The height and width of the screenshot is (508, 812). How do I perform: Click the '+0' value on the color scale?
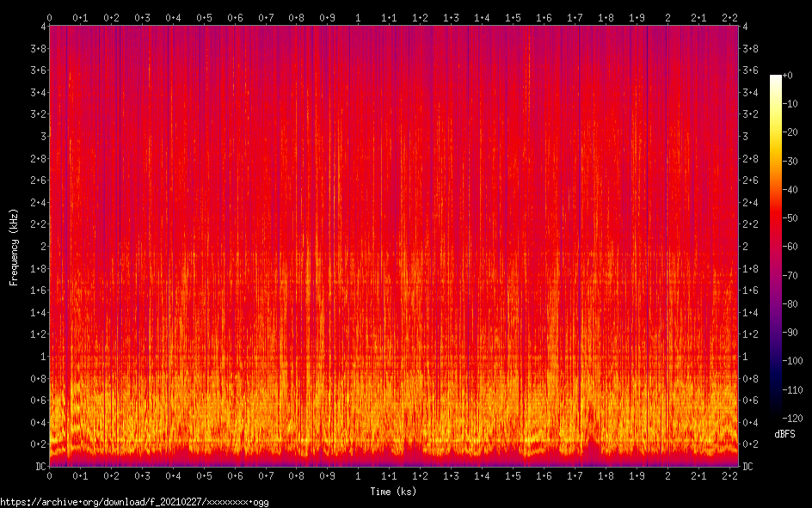coord(787,76)
